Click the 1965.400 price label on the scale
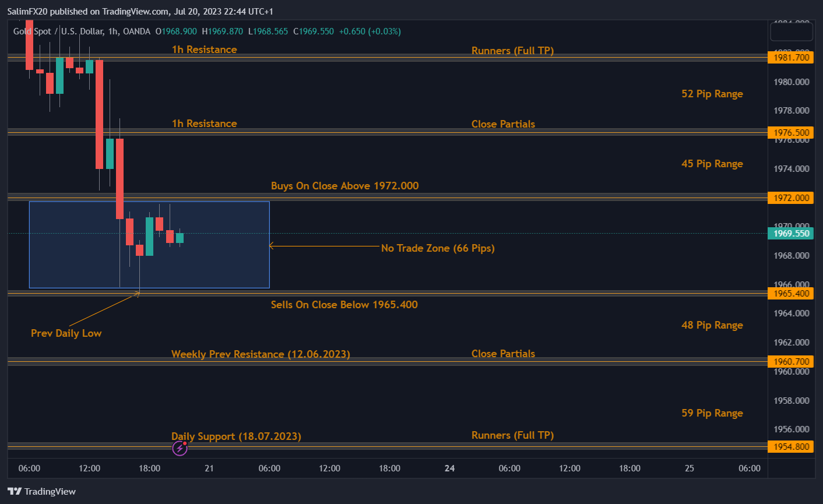The height and width of the screenshot is (504, 823). 790,293
